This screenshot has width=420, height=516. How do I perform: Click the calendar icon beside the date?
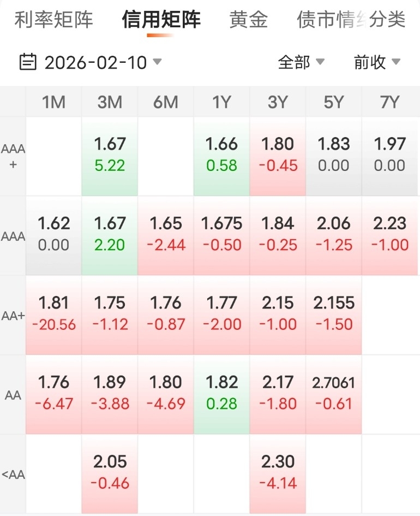28,62
